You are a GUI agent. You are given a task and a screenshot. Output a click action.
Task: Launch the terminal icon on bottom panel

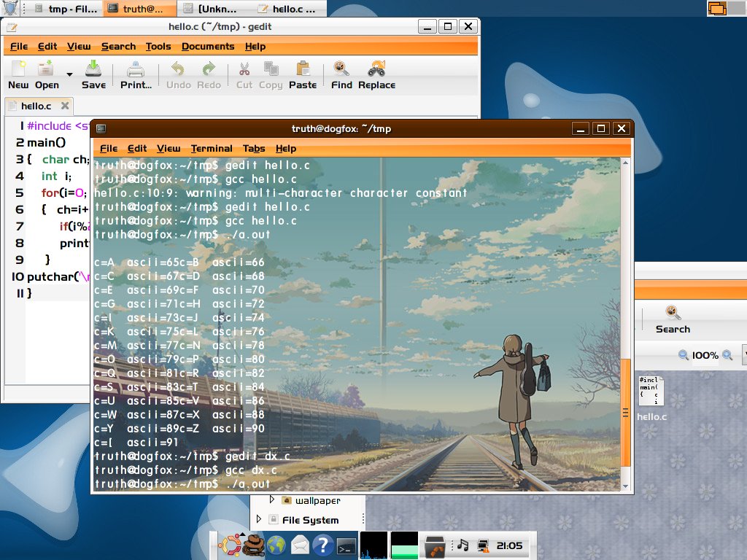coord(347,545)
